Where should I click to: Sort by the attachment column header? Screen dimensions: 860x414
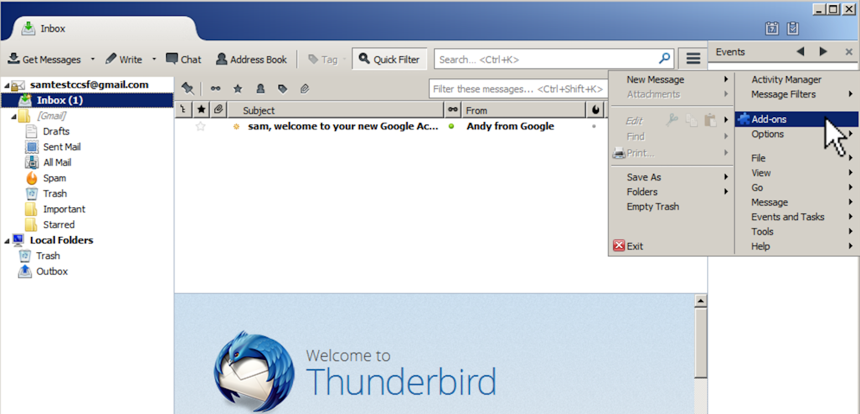click(x=218, y=110)
